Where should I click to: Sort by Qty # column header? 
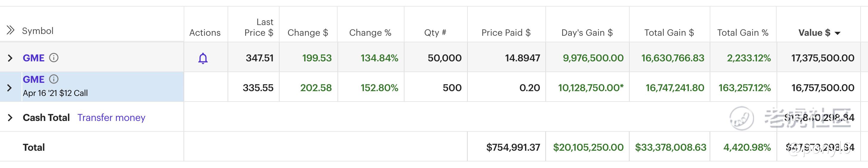click(435, 32)
